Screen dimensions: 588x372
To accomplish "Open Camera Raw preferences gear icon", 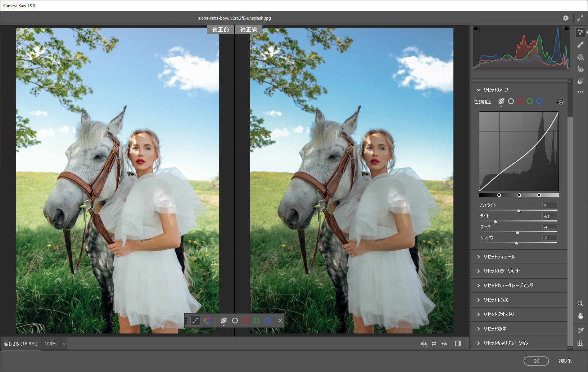I will pyautogui.click(x=566, y=18).
